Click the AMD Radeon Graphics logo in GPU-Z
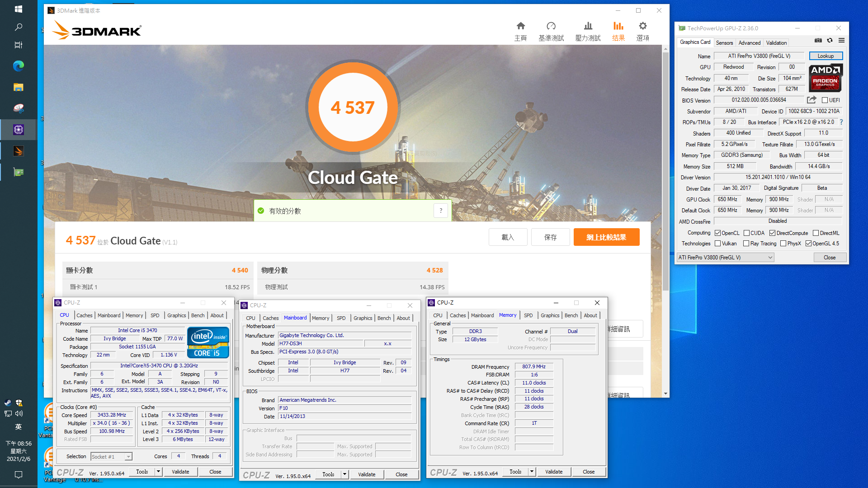Screen dimensions: 868x488 [x=826, y=78]
